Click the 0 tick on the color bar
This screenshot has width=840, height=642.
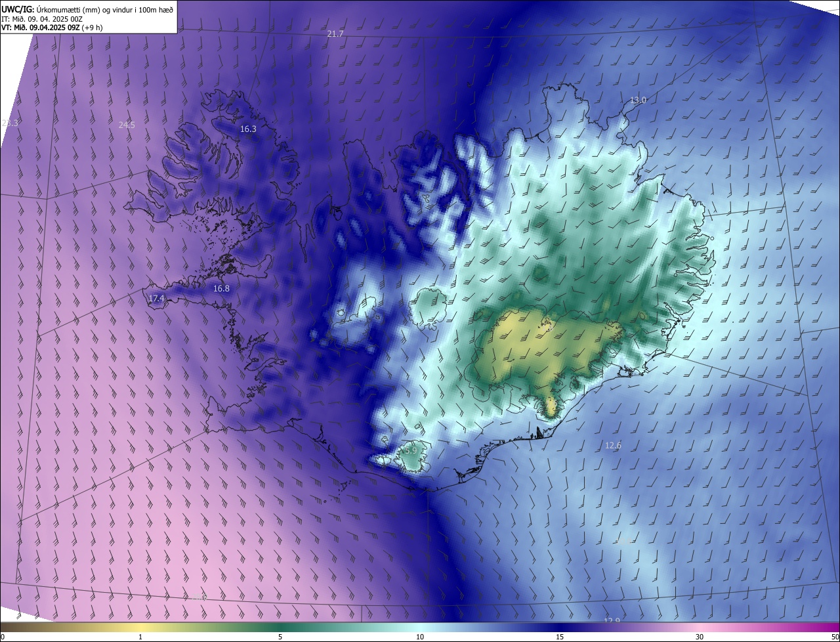pos(3,637)
